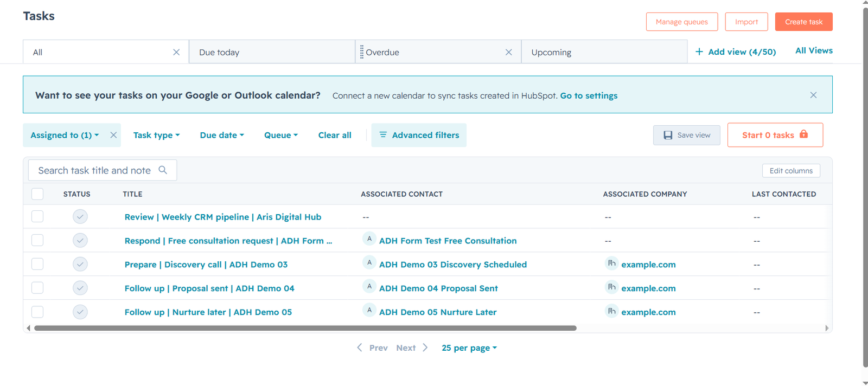Dismiss the calendar sync banner
The image size is (868, 386).
(x=813, y=95)
